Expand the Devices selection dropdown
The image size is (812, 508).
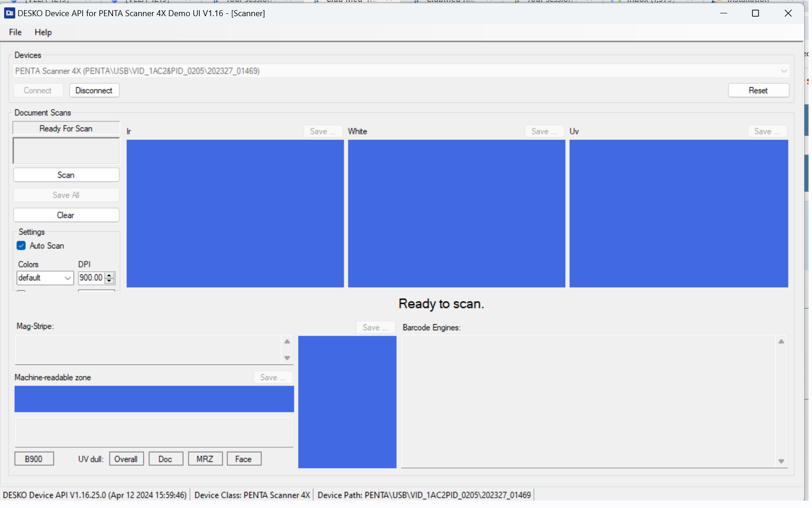point(783,71)
